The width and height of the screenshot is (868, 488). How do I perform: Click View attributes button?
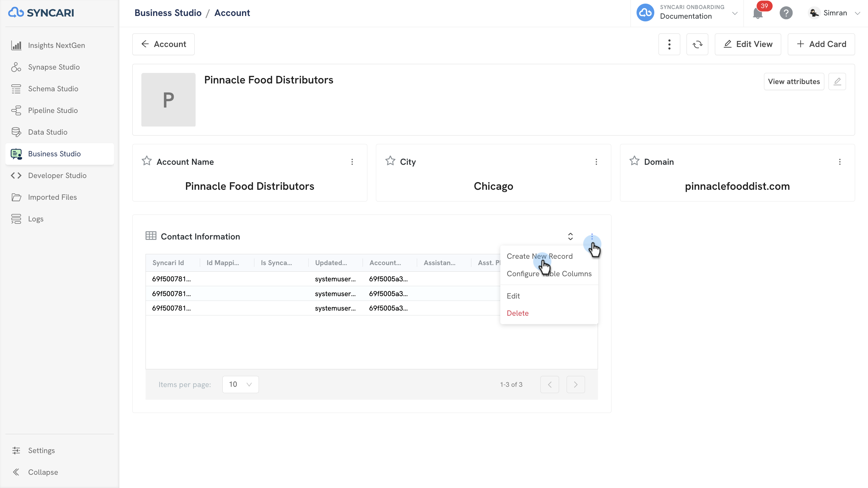[794, 82]
